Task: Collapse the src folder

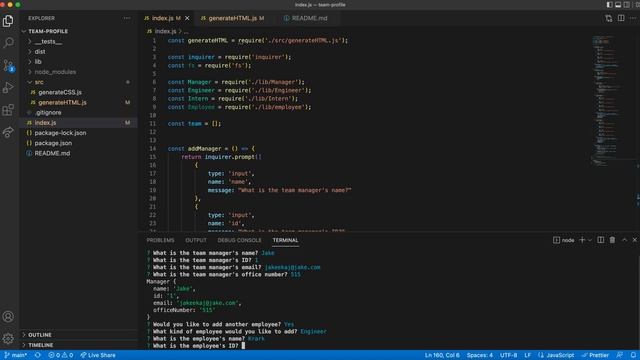Action: [x=39, y=82]
